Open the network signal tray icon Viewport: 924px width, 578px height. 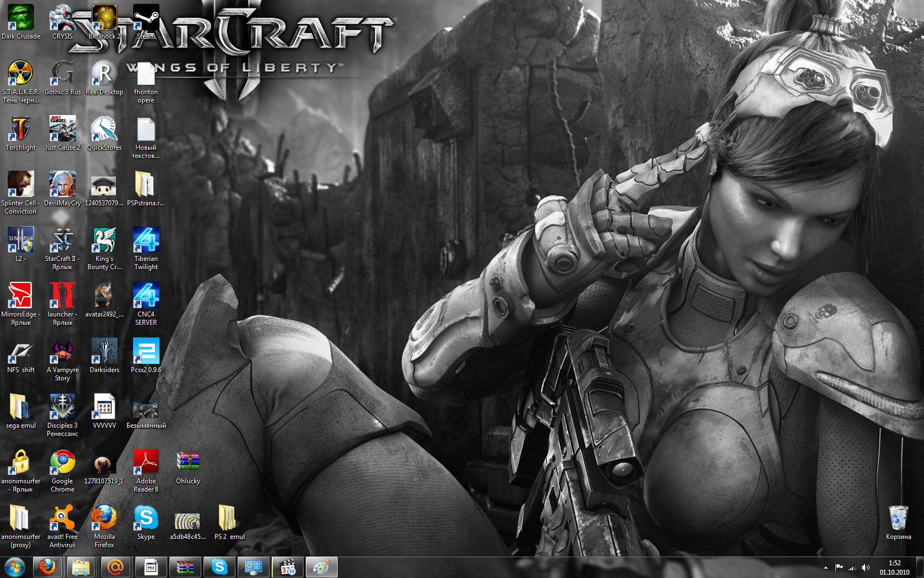[853, 568]
